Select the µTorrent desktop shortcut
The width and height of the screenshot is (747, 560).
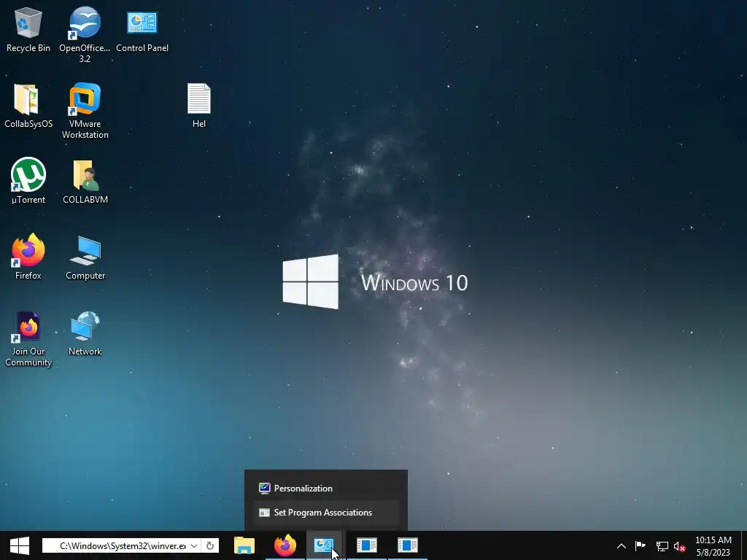tap(28, 181)
